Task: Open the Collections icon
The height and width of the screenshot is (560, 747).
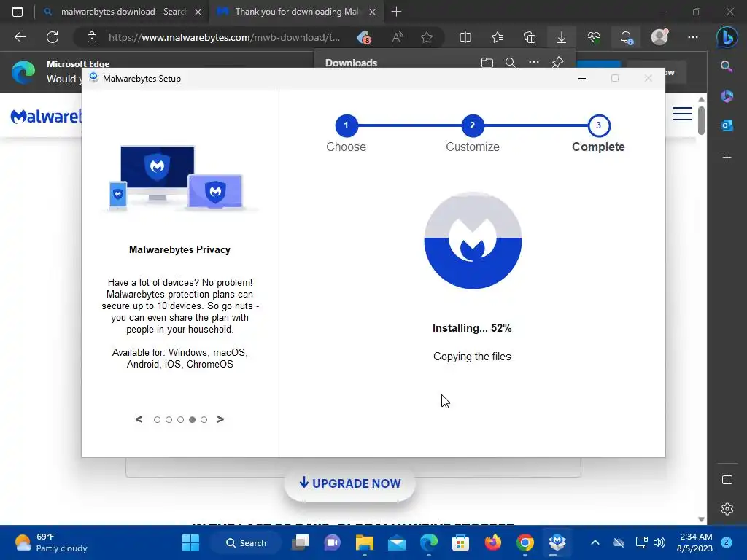Action: (x=530, y=37)
